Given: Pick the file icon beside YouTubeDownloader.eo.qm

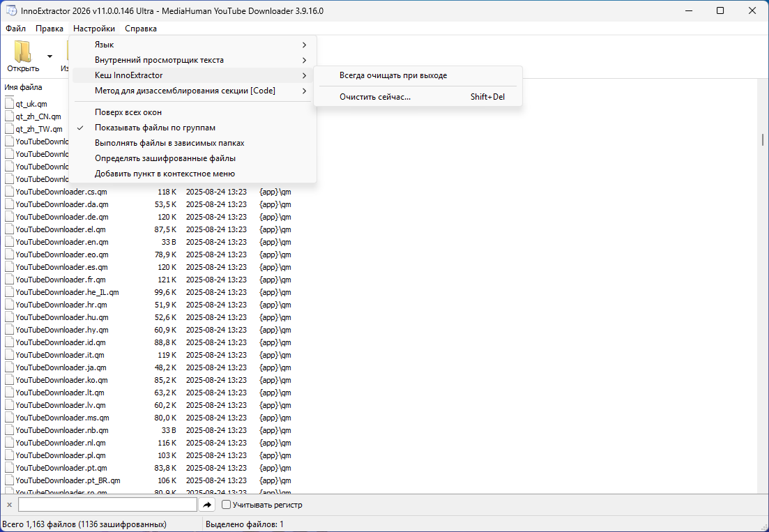Looking at the screenshot, I should [x=9, y=254].
